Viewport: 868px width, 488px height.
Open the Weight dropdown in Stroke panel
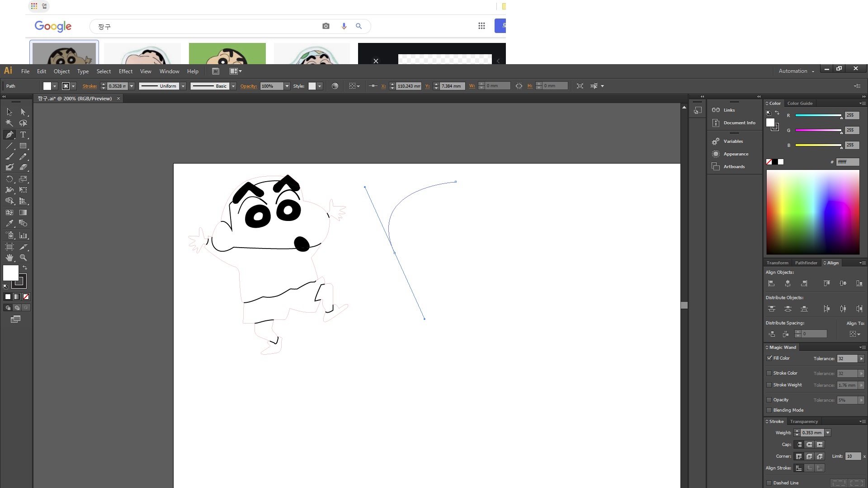pos(828,433)
